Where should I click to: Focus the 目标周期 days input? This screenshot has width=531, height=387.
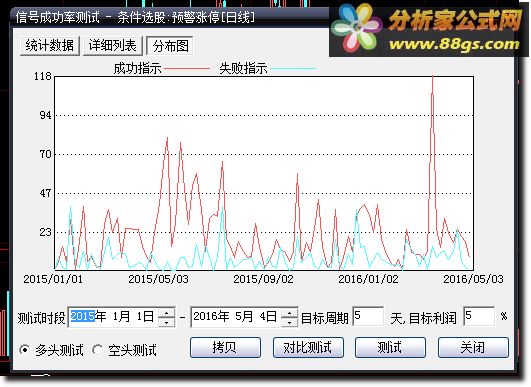click(x=368, y=316)
